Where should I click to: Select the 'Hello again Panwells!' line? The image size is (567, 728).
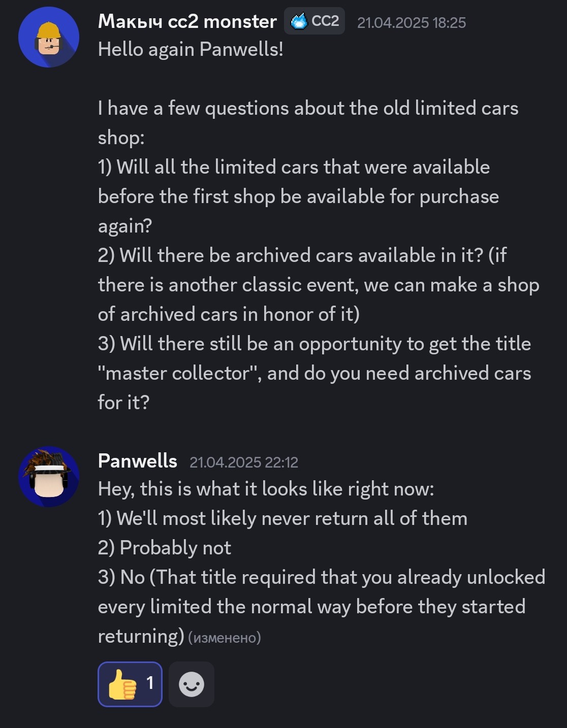pyautogui.click(x=191, y=50)
